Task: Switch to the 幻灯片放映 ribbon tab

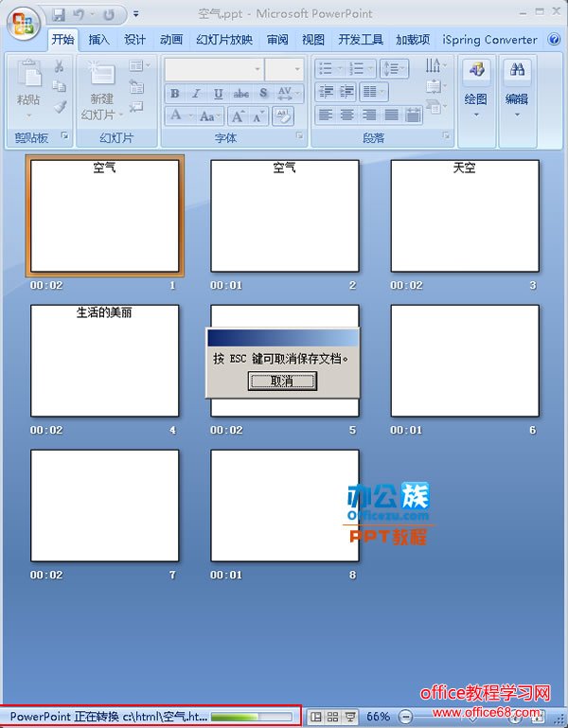Action: coord(223,40)
